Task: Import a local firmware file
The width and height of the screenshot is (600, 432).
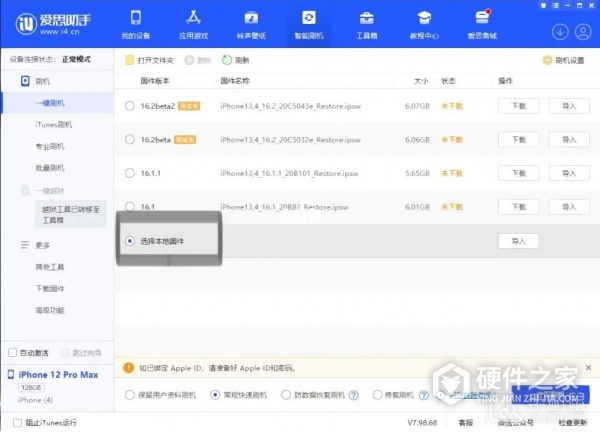Action: [518, 241]
